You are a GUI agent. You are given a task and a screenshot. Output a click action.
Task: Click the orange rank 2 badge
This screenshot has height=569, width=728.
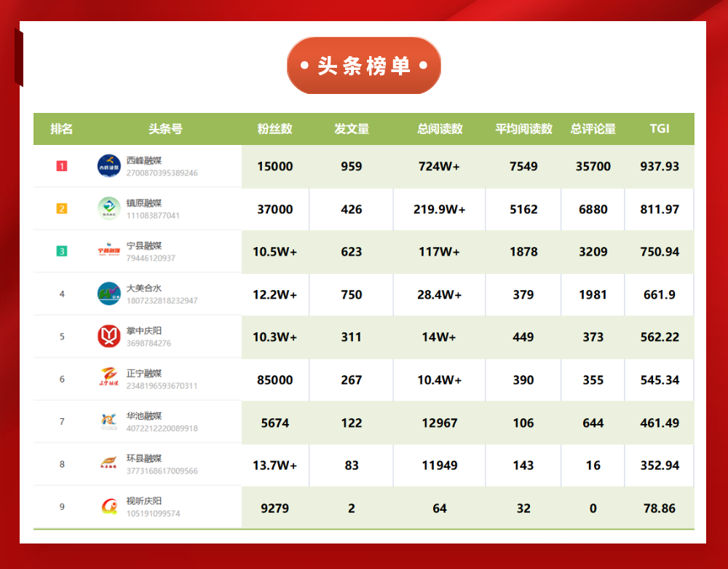pyautogui.click(x=62, y=209)
